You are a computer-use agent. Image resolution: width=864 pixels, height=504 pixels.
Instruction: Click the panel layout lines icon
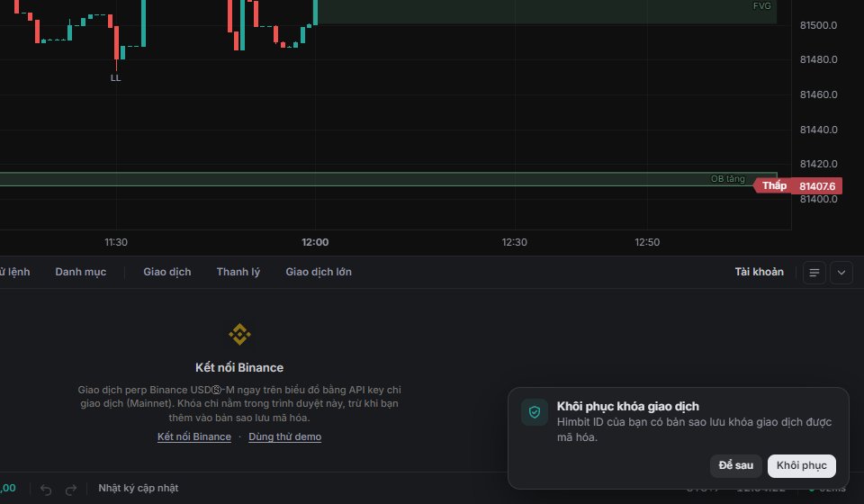click(814, 273)
